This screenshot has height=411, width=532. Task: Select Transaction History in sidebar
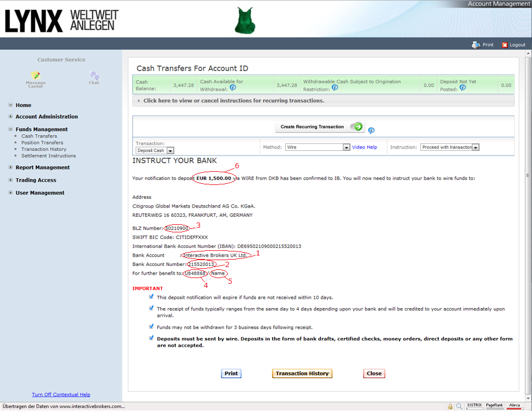point(44,149)
